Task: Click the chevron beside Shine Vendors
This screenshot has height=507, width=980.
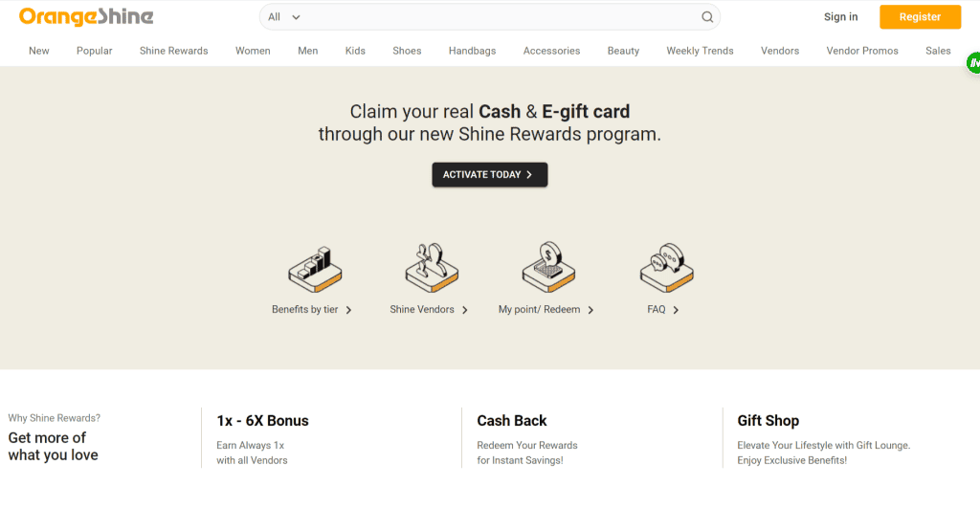Action: coord(465,310)
